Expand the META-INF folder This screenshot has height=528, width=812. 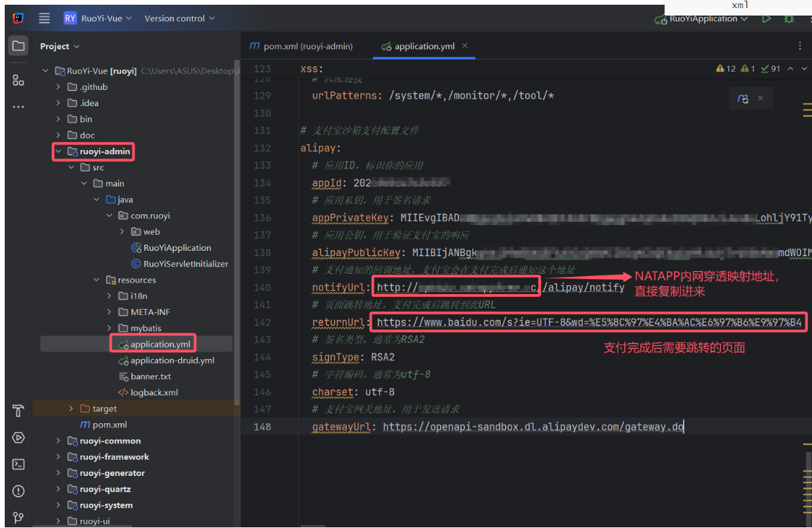click(110, 312)
